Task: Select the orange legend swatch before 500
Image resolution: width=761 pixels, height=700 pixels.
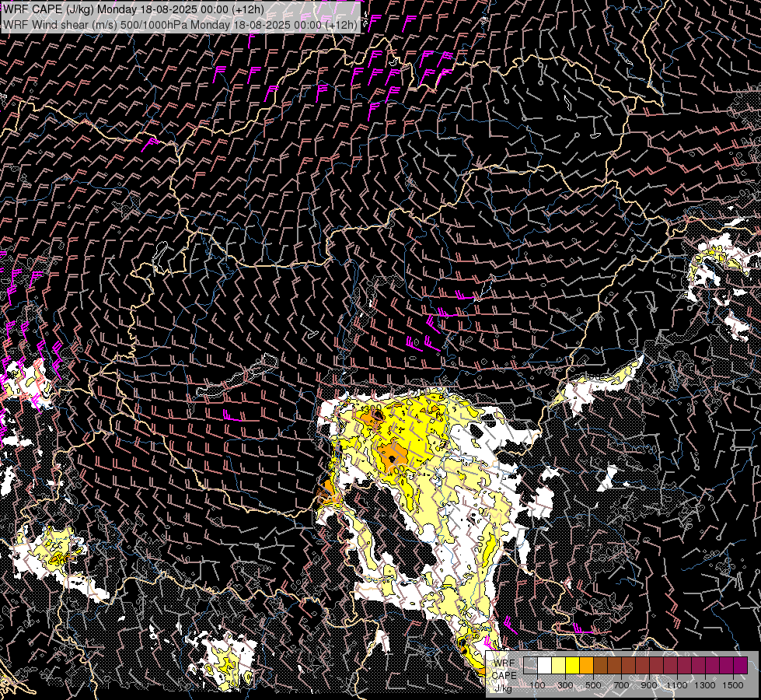Action: [586, 665]
